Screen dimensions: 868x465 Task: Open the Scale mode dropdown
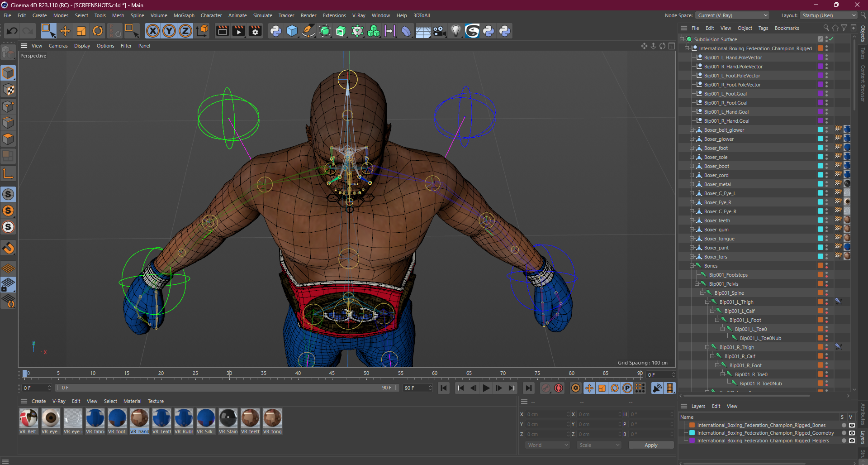pyautogui.click(x=599, y=445)
